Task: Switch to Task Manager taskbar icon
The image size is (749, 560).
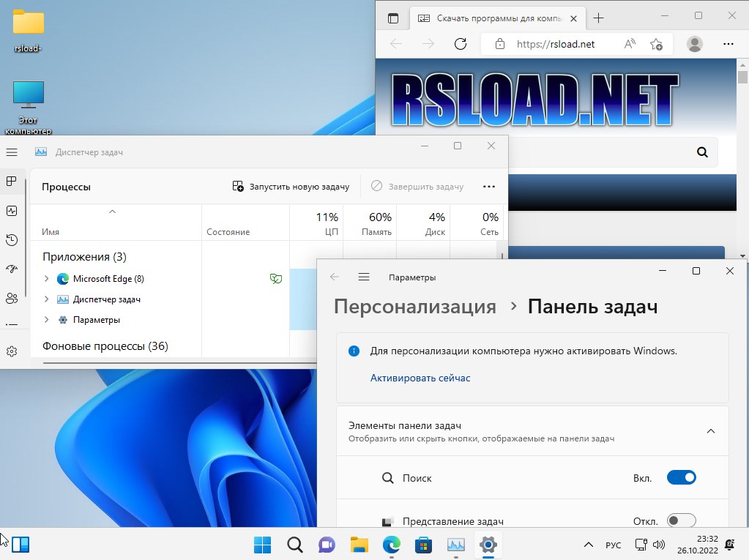Action: click(x=455, y=544)
